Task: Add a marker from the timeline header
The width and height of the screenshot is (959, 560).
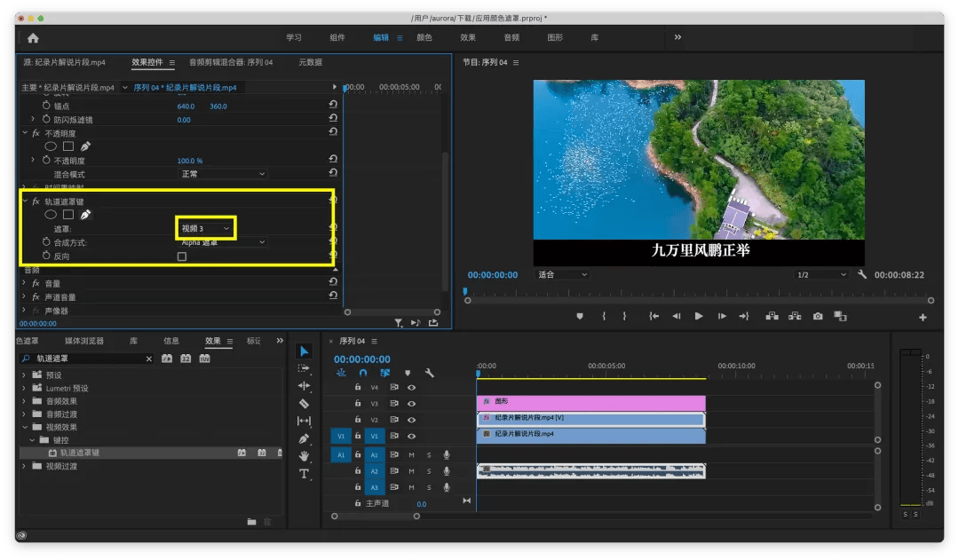Action: [408, 373]
